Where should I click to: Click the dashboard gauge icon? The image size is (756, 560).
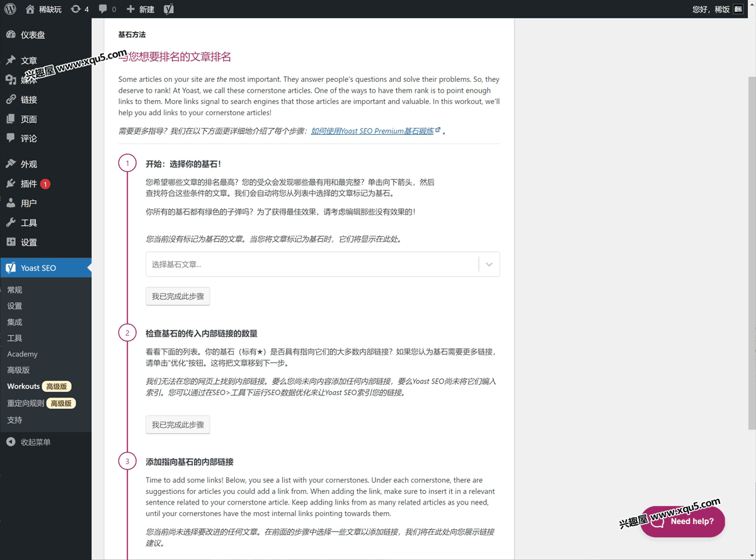point(11,35)
